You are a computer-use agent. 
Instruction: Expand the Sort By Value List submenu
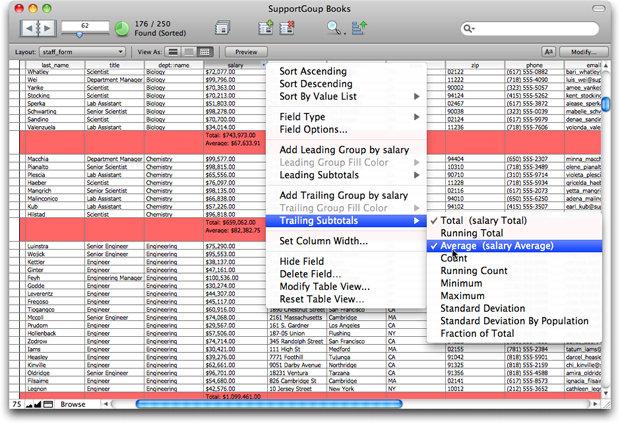coord(346,97)
